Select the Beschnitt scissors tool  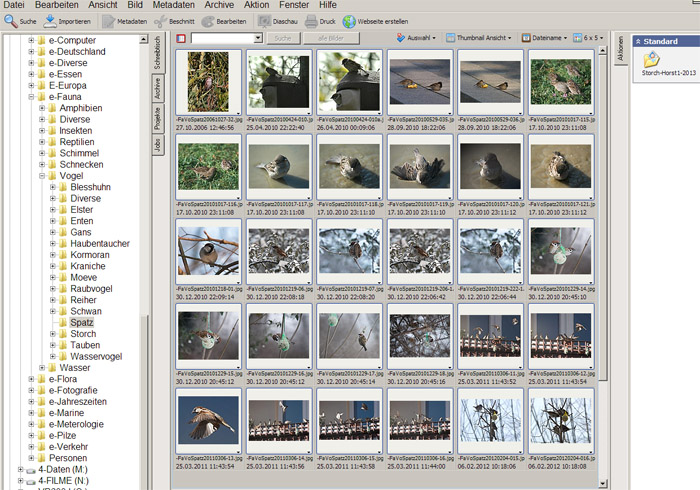pyautogui.click(x=161, y=21)
